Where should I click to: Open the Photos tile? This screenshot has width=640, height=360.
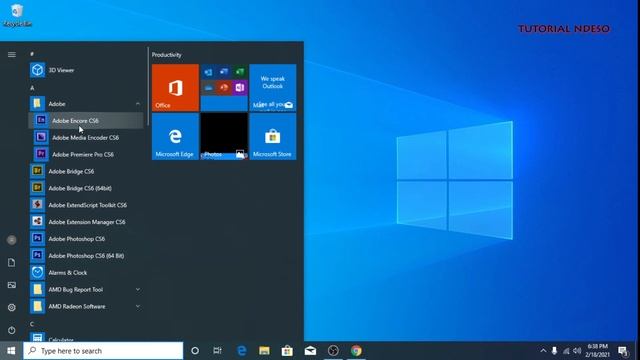tap(224, 136)
